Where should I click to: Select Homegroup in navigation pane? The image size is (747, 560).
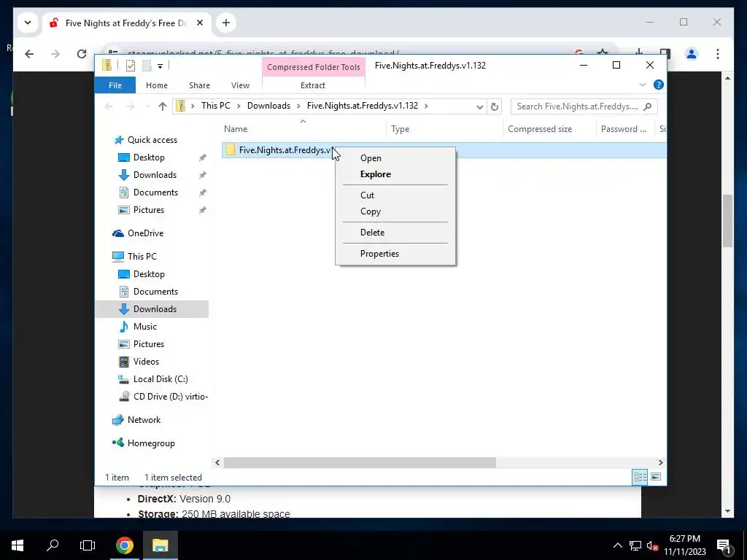151,443
